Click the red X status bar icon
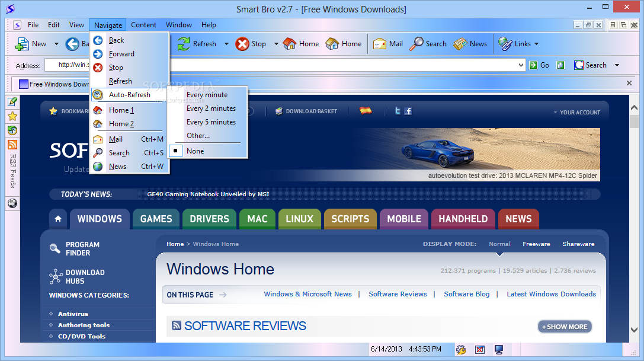This screenshot has height=361, width=644. (480, 350)
